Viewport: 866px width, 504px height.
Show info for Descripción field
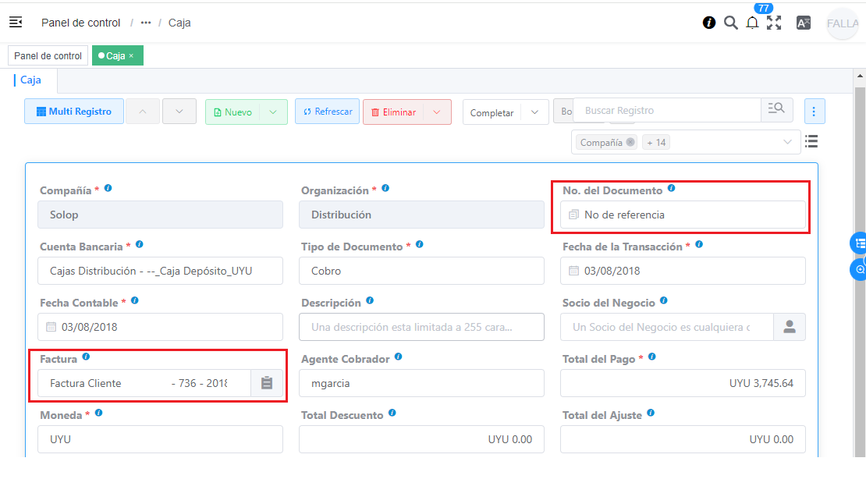pyautogui.click(x=370, y=300)
